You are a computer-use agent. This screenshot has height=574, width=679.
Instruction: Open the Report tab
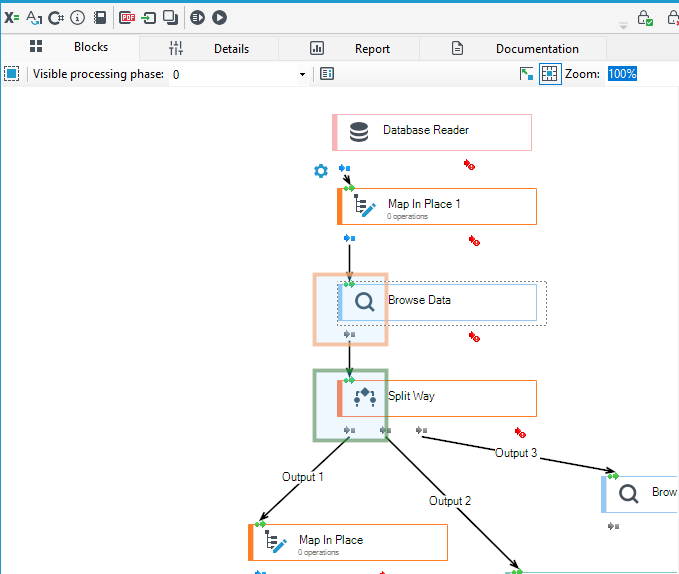coord(349,48)
